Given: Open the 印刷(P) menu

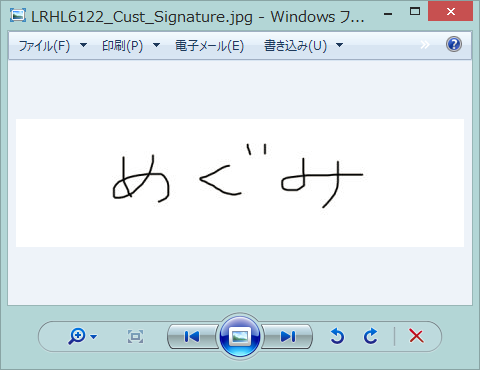Looking at the screenshot, I should (122, 45).
